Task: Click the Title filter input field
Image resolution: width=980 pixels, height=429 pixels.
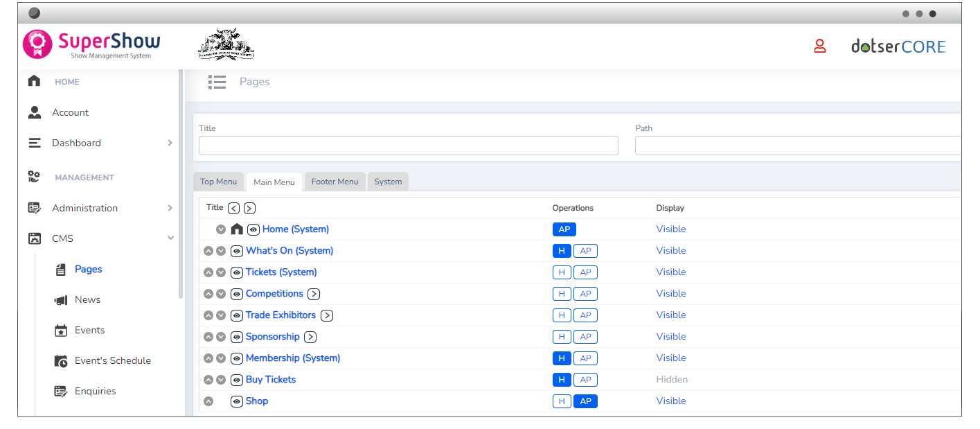Action: [408, 146]
